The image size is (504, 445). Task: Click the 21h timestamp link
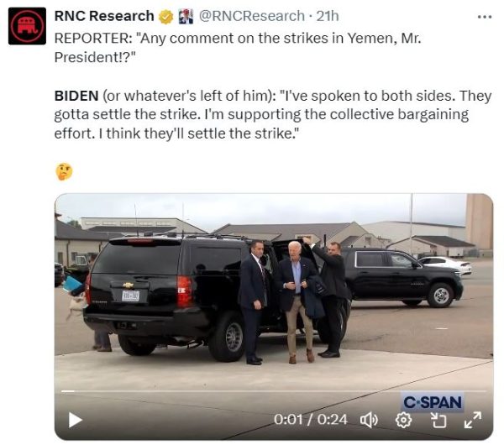tap(327, 16)
